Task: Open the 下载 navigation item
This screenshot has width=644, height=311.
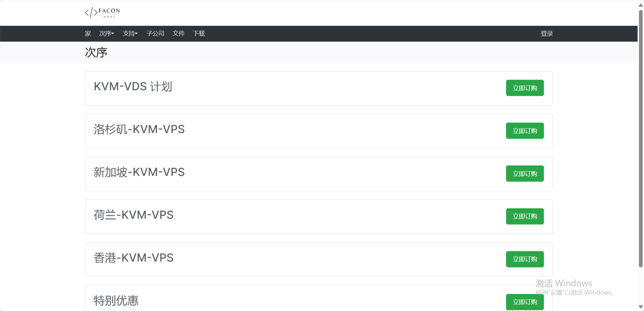Action: [x=199, y=33]
